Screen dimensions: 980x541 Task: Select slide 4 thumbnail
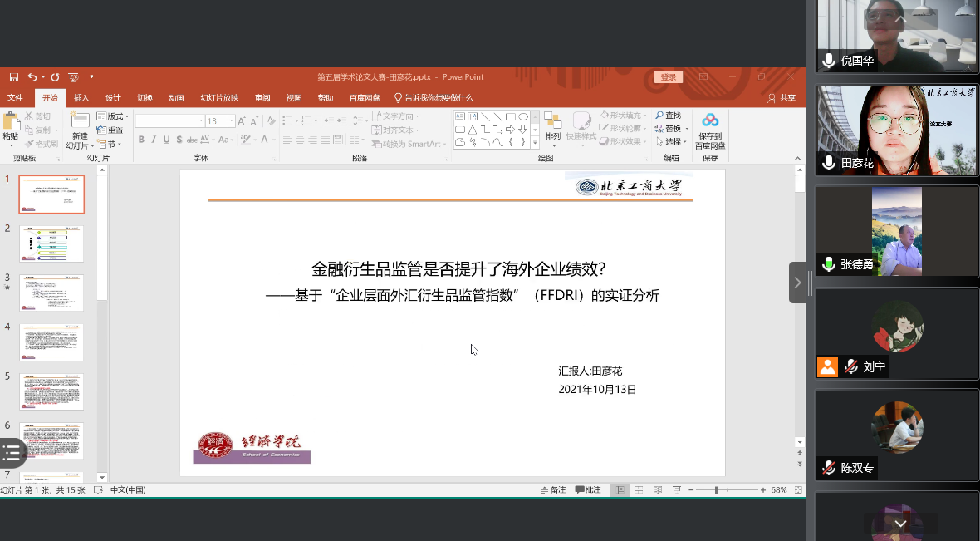(x=51, y=342)
